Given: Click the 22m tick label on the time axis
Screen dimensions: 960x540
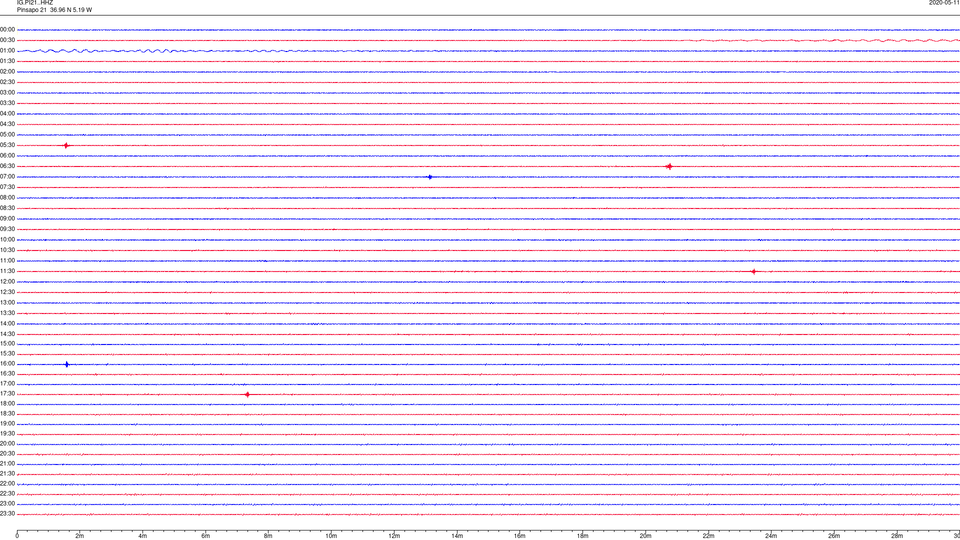Looking at the screenshot, I should 708,536.
